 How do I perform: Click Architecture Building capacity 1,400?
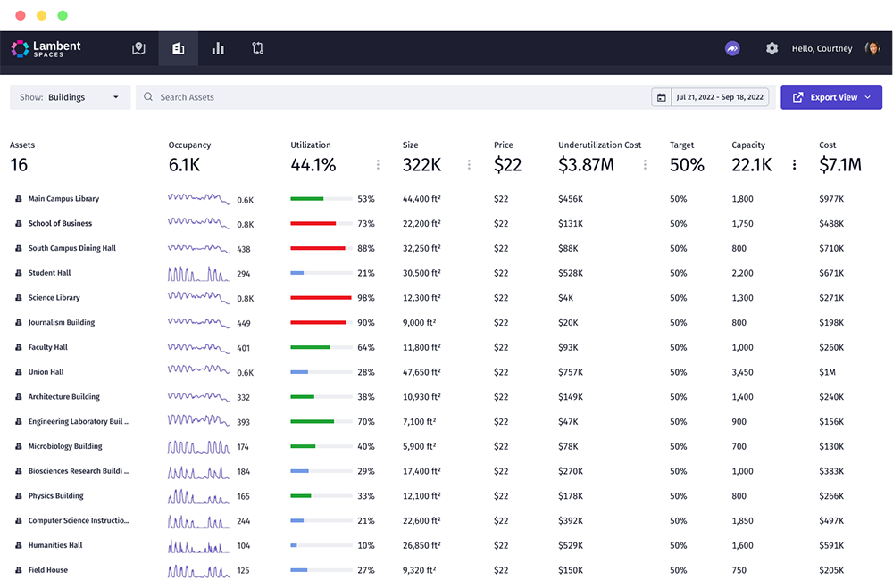point(743,397)
